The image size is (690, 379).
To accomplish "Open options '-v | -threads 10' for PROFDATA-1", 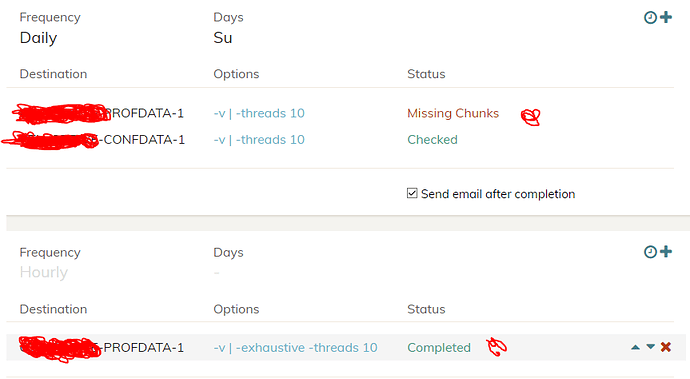I will pyautogui.click(x=259, y=113).
